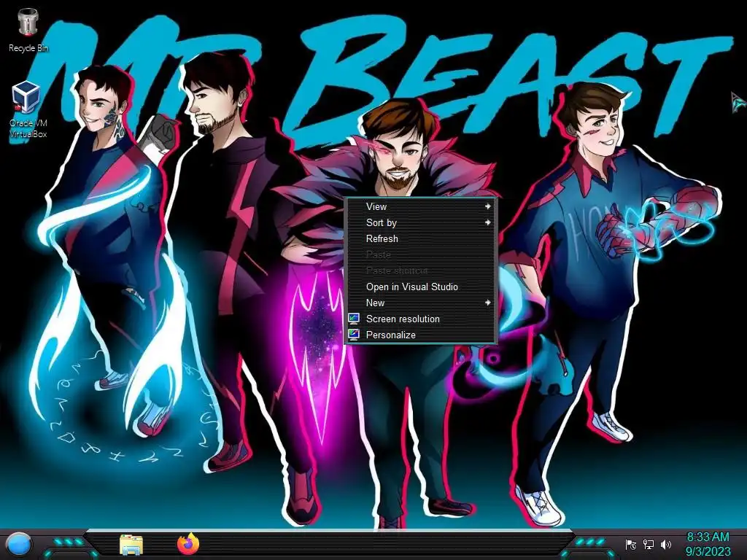This screenshot has height=560, width=747.
Task: Open Action Center flag tray icon
Action: tap(631, 544)
